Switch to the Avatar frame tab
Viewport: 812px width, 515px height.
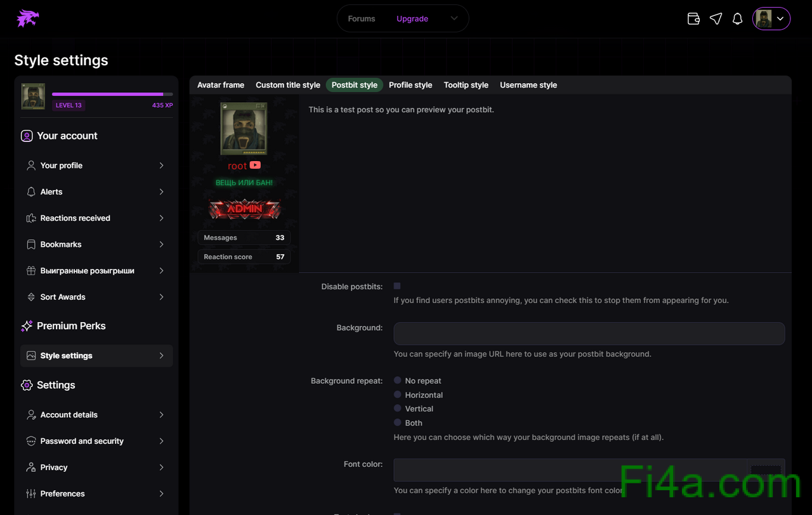pyautogui.click(x=221, y=85)
